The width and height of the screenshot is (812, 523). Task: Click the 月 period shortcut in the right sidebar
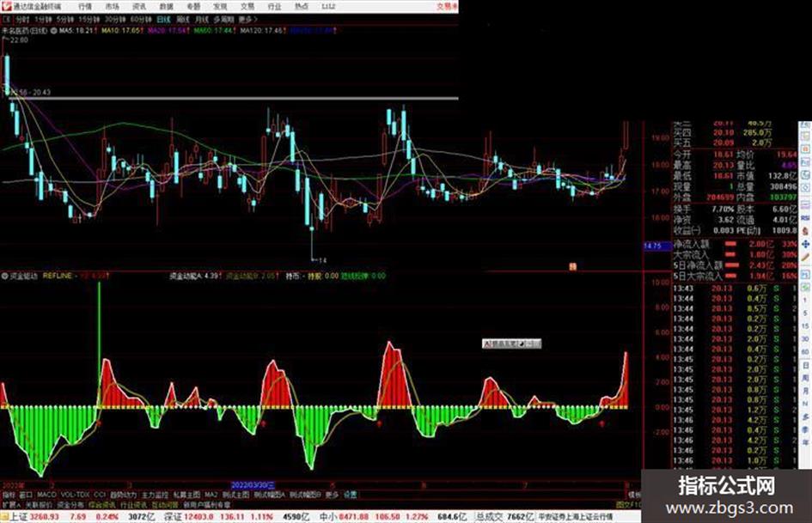805,391
